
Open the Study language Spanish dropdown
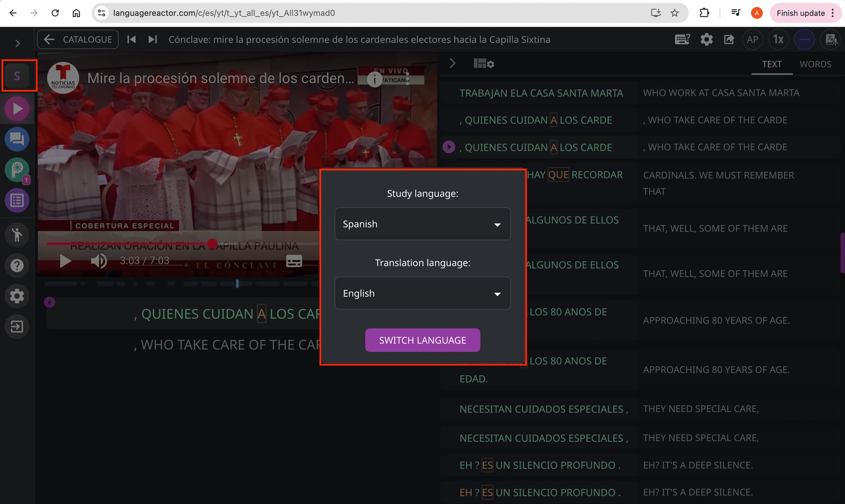[422, 224]
